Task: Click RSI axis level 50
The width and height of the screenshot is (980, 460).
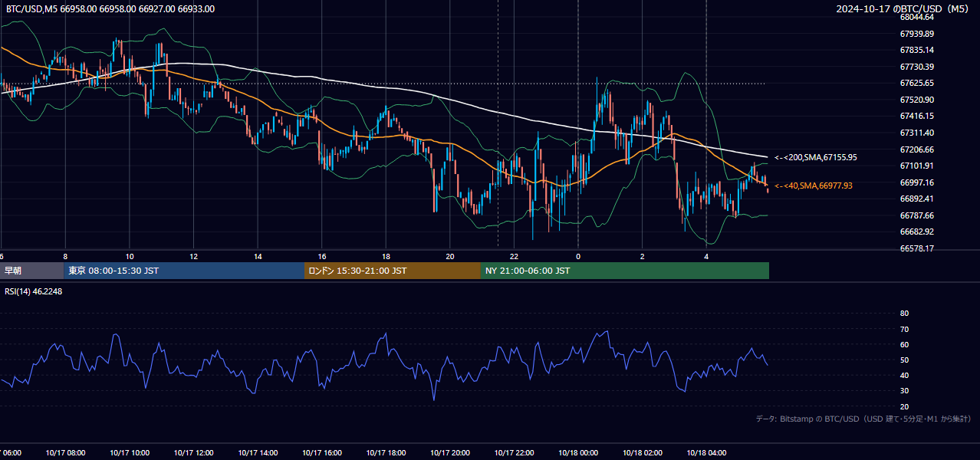Action: point(904,360)
